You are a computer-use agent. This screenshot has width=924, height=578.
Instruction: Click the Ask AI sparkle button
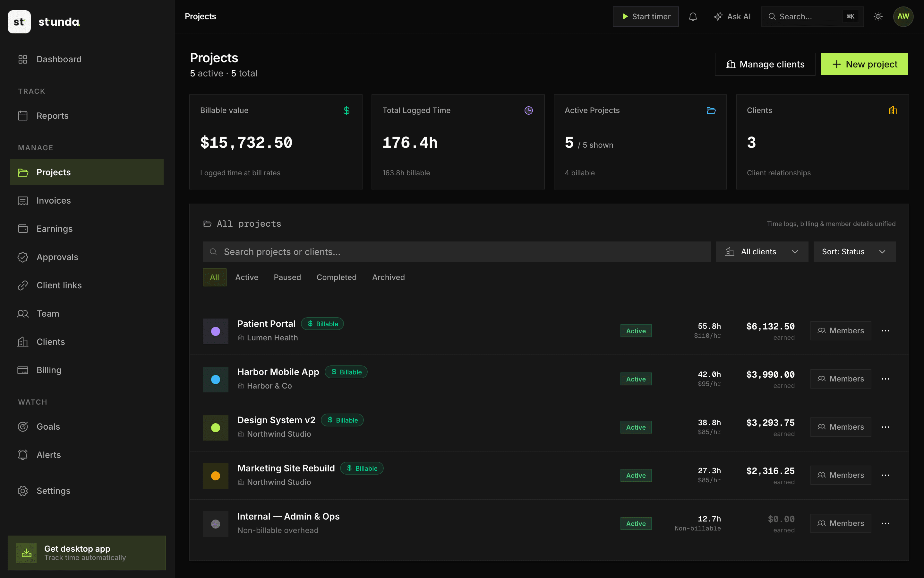point(732,16)
